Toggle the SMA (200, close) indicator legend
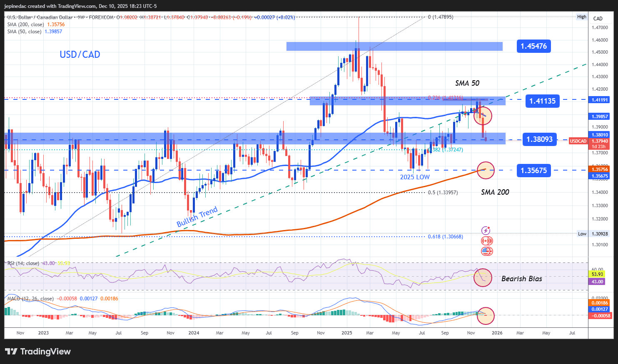Image resolution: width=618 pixels, height=364 pixels. pyautogui.click(x=26, y=24)
